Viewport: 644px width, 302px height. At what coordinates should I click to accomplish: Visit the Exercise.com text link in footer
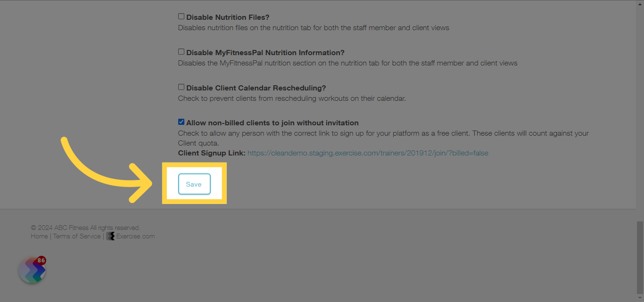(135, 236)
